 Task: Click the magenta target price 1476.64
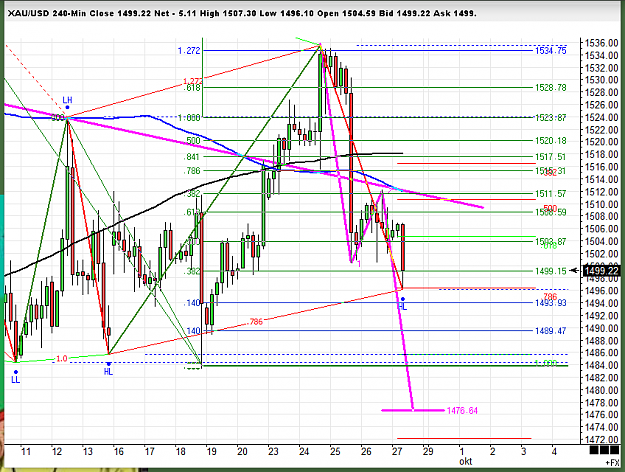coord(462,411)
